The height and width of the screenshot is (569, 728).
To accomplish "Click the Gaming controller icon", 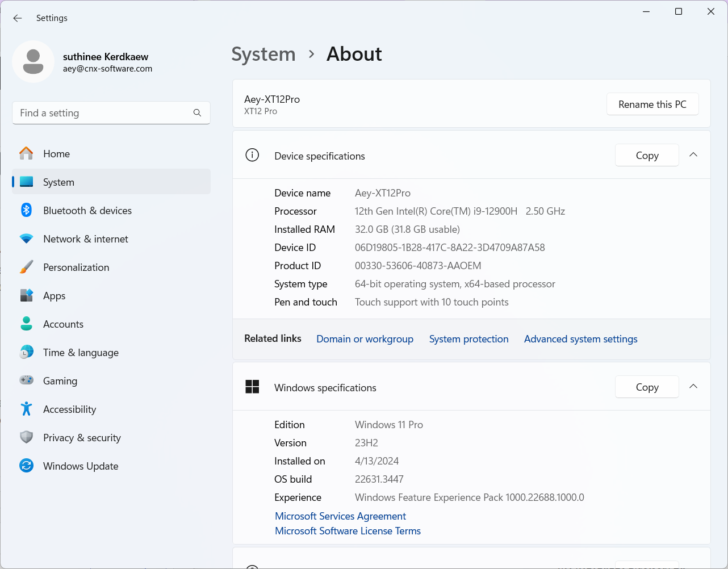I will (x=26, y=380).
